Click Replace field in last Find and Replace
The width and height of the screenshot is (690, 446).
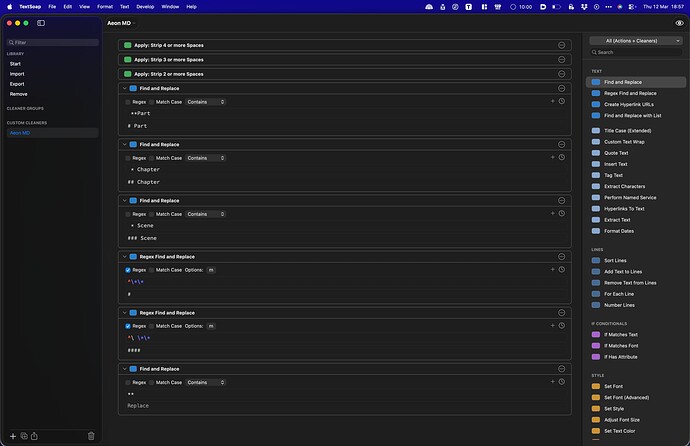coord(343,406)
